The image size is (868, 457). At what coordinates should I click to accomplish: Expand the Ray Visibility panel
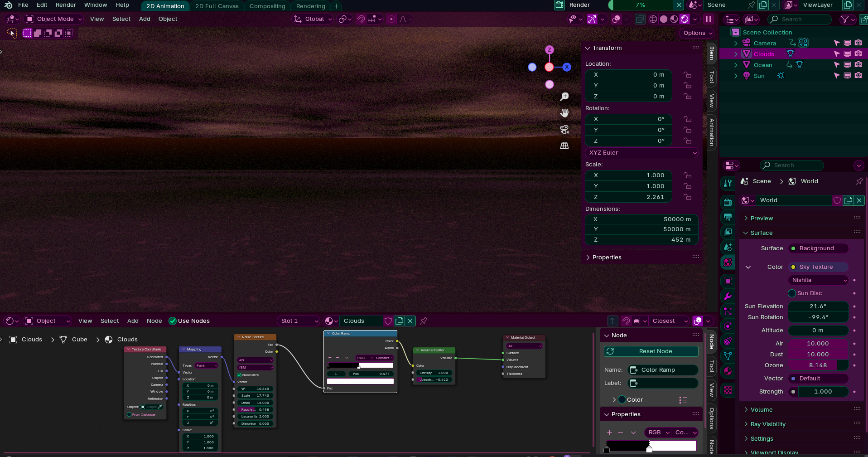pos(768,424)
